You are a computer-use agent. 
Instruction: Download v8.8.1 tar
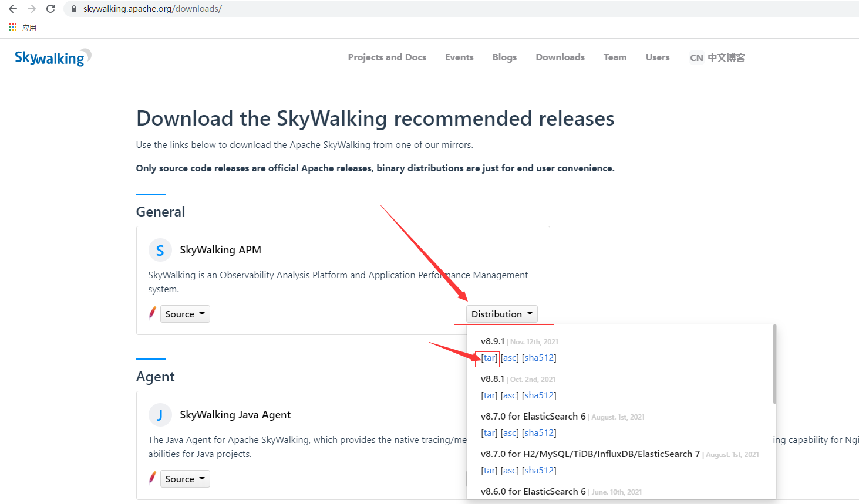[489, 395]
